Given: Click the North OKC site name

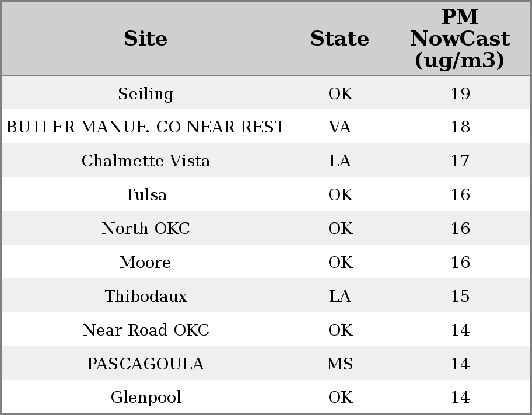Looking at the screenshot, I should pyautogui.click(x=146, y=228).
